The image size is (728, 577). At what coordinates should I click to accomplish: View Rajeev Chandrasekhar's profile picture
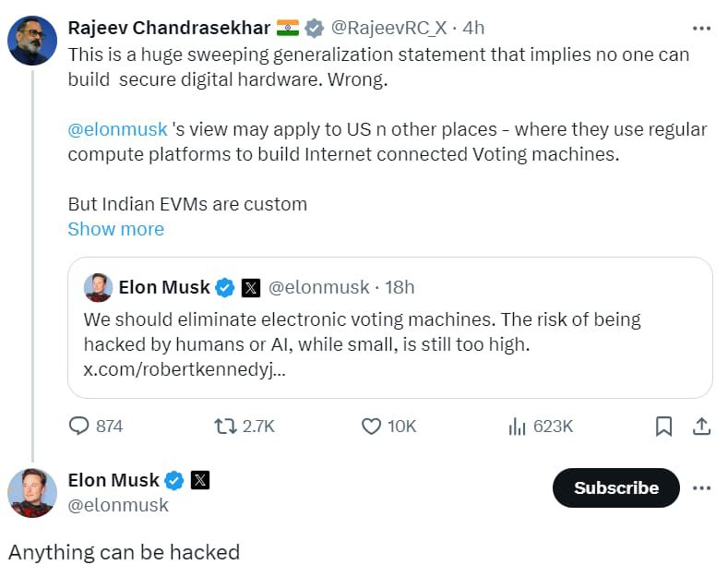point(32,41)
